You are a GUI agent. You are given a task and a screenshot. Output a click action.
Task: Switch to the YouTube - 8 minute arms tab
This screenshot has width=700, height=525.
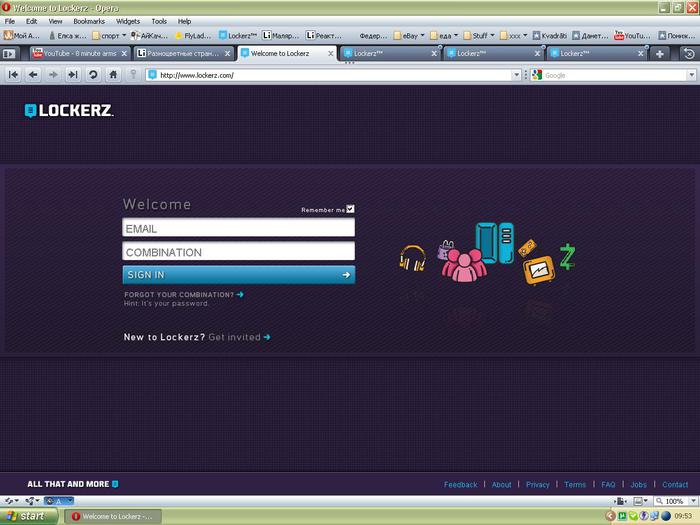tap(80, 54)
